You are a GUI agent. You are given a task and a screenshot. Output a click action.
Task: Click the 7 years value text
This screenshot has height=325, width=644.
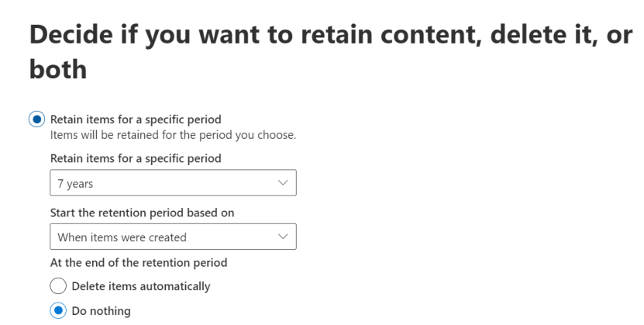[75, 184]
